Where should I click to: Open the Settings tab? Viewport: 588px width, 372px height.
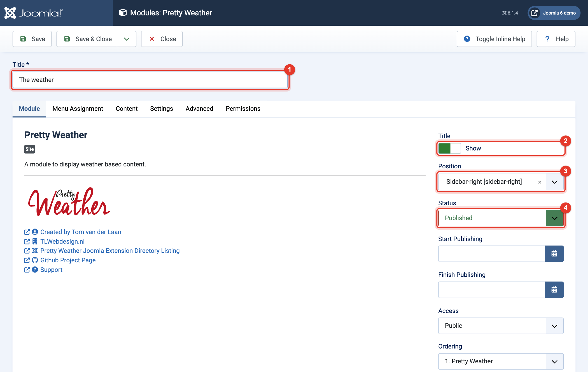(x=162, y=109)
